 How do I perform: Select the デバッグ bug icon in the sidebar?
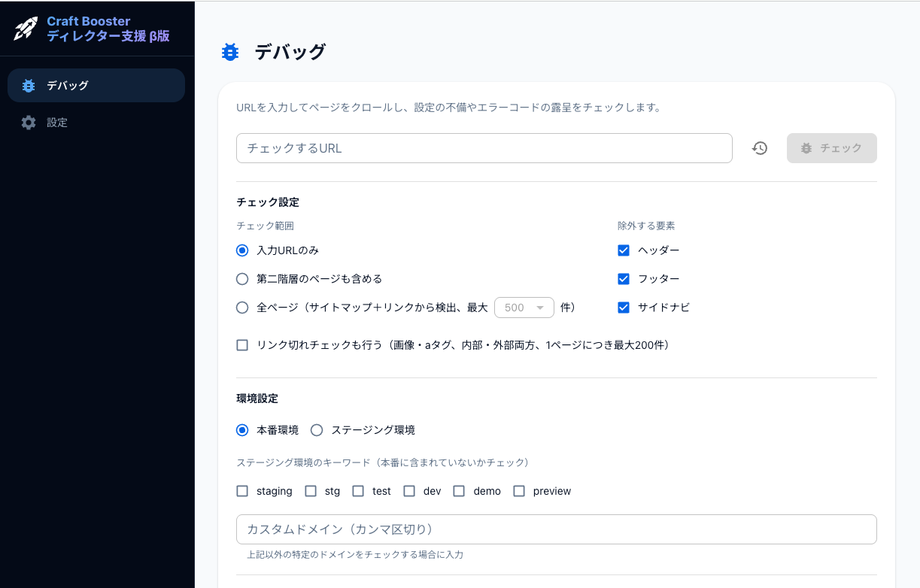coord(29,85)
